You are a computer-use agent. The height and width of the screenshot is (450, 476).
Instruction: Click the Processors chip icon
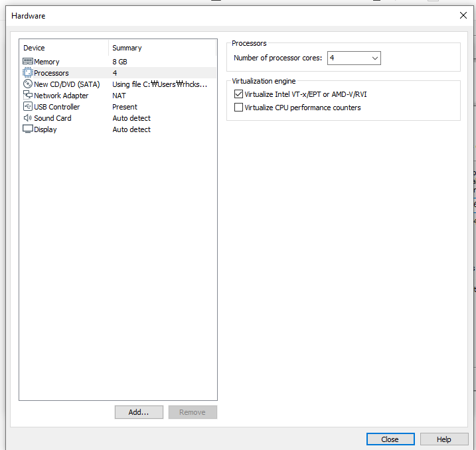pyautogui.click(x=28, y=73)
